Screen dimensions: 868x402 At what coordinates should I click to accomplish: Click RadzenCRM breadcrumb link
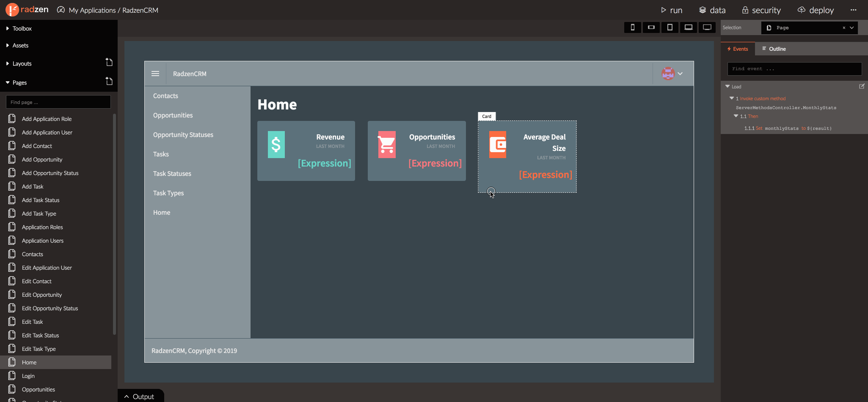point(140,10)
